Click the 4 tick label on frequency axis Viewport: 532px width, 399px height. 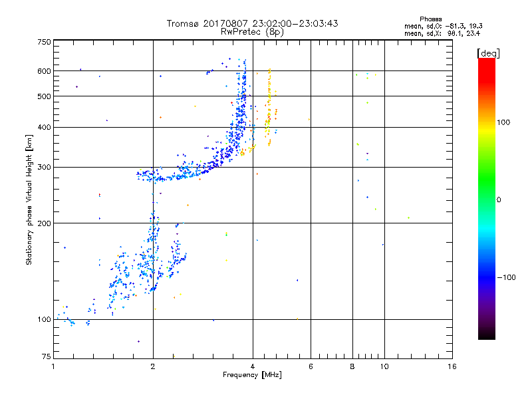(253, 366)
